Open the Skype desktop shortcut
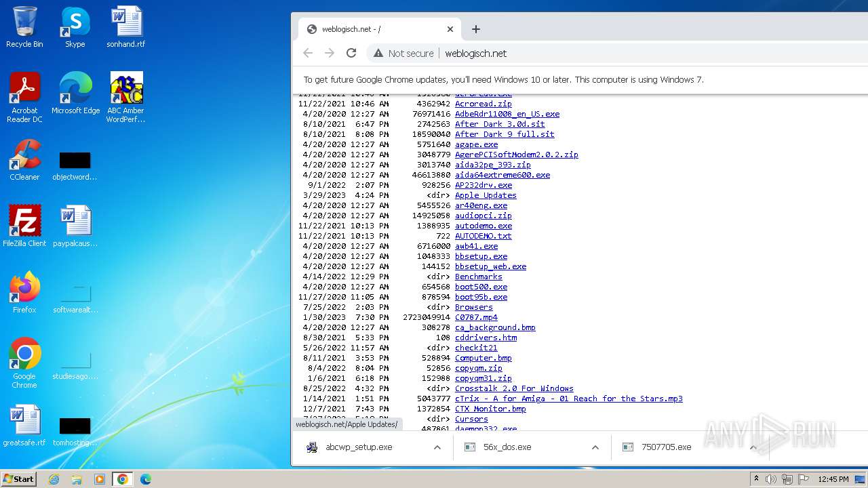Viewport: 868px width, 488px height. [x=75, y=27]
